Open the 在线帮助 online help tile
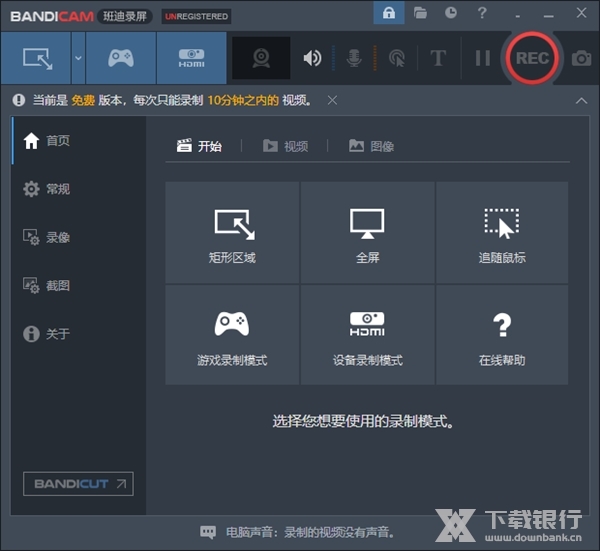Screen dimensions: 600x551 502,335
